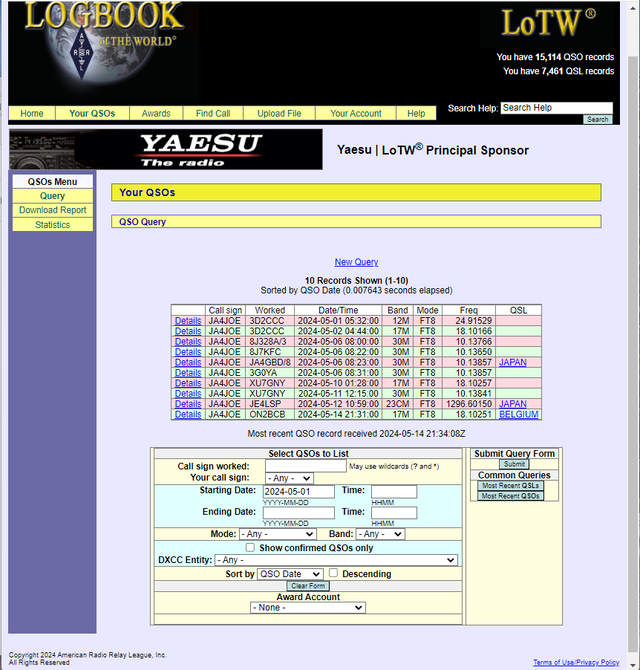
Task: Expand the Your call sign dropdown
Action: click(289, 478)
